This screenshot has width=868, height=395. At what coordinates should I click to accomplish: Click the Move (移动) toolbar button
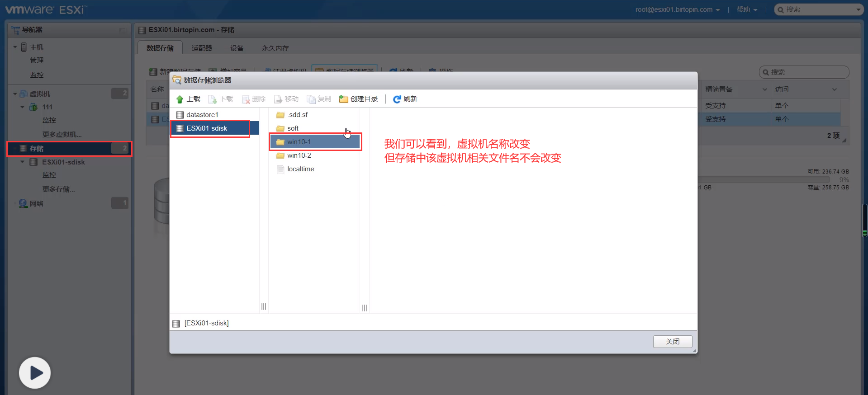(x=287, y=99)
